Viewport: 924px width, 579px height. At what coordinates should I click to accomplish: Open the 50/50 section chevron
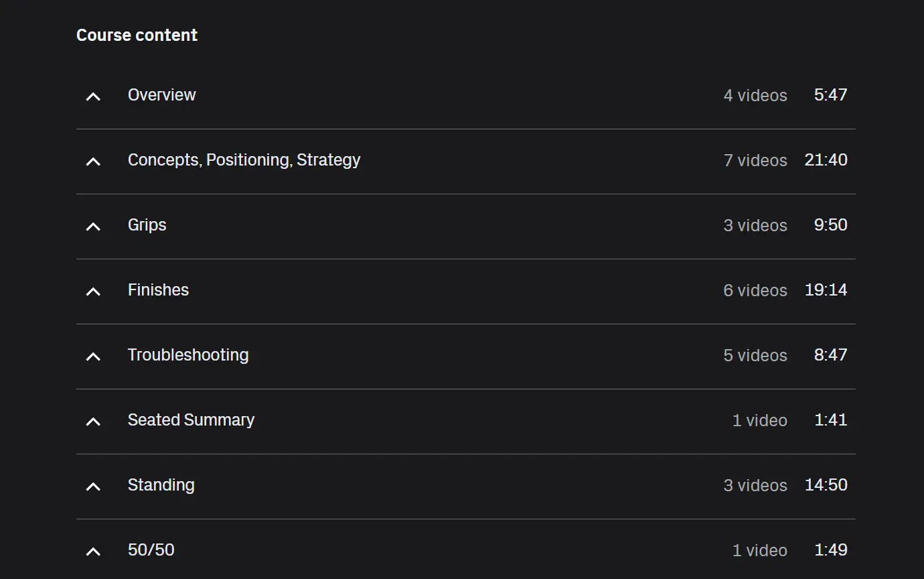(93, 552)
